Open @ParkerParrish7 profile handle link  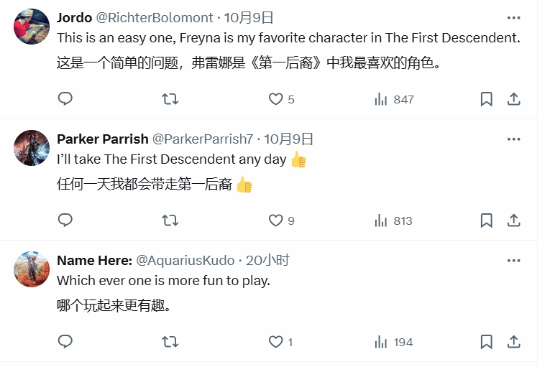tap(202, 139)
